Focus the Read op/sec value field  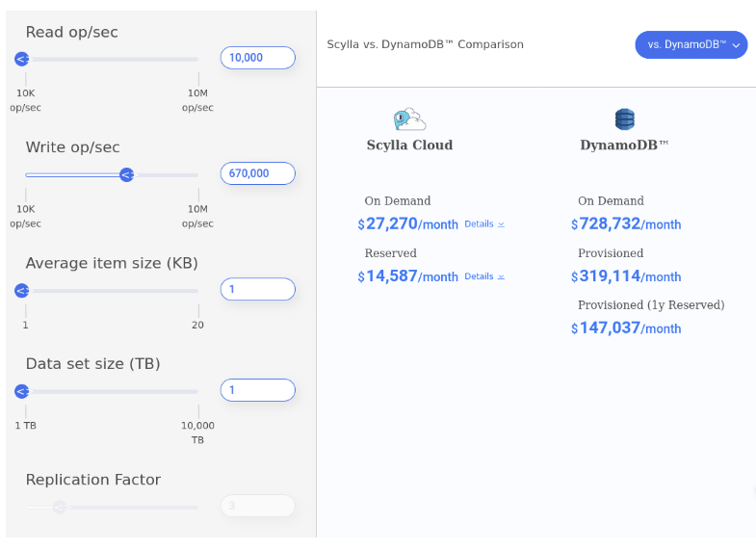[258, 58]
